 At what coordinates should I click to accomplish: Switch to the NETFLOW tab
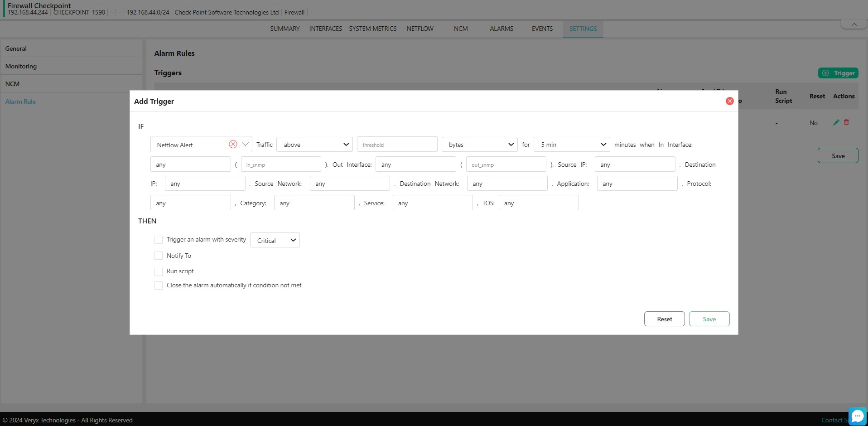[x=420, y=29]
